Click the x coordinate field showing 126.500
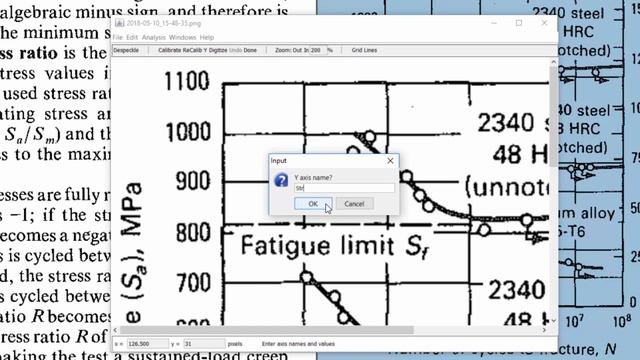Screen dimensions: 640x360 point(147,344)
